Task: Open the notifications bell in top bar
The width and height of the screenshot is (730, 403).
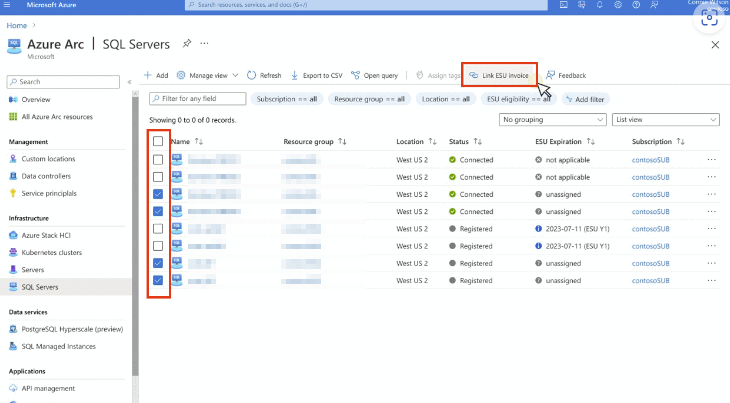Action: point(600,5)
